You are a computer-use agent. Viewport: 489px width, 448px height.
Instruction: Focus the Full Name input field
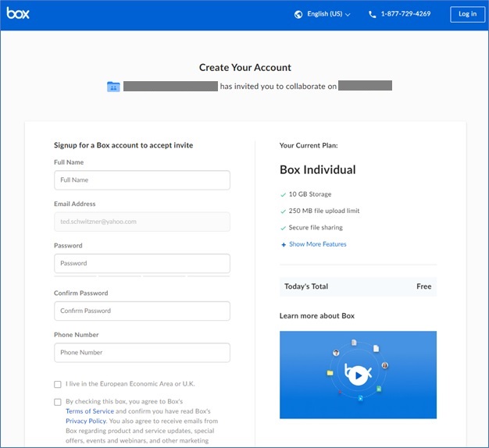tap(142, 180)
